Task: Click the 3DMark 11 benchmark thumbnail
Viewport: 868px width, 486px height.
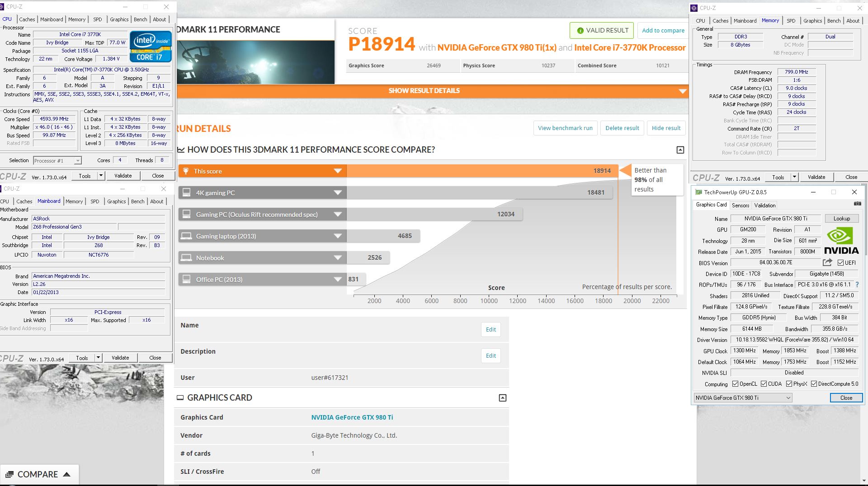Action: [256, 62]
